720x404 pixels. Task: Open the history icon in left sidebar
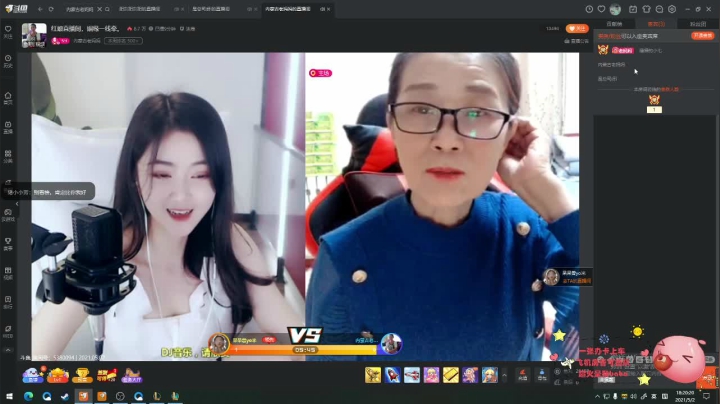coord(8,61)
